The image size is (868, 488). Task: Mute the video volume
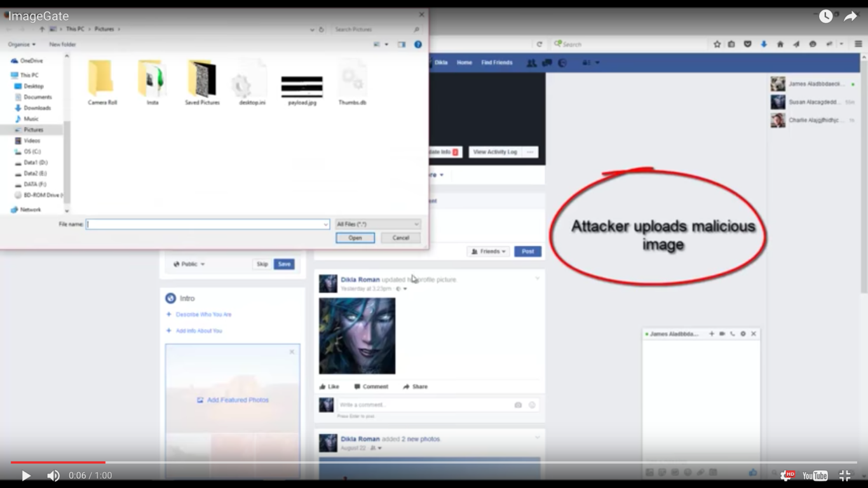(53, 475)
